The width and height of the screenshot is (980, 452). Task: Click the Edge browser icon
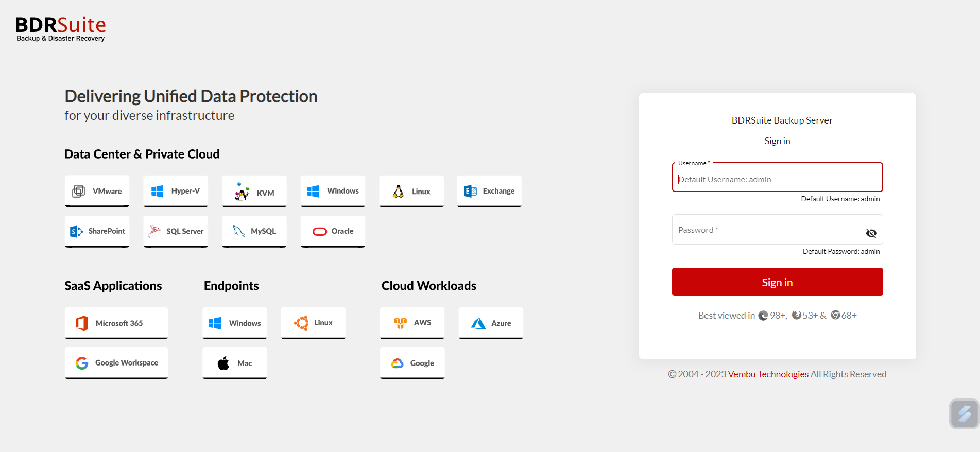[763, 316]
